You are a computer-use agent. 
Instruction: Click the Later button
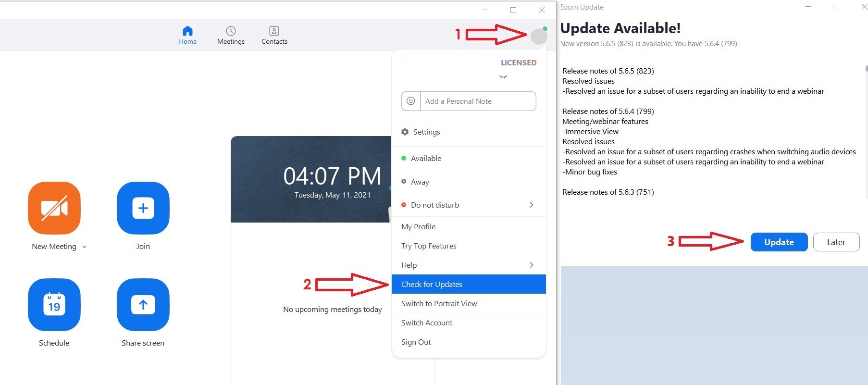(836, 242)
